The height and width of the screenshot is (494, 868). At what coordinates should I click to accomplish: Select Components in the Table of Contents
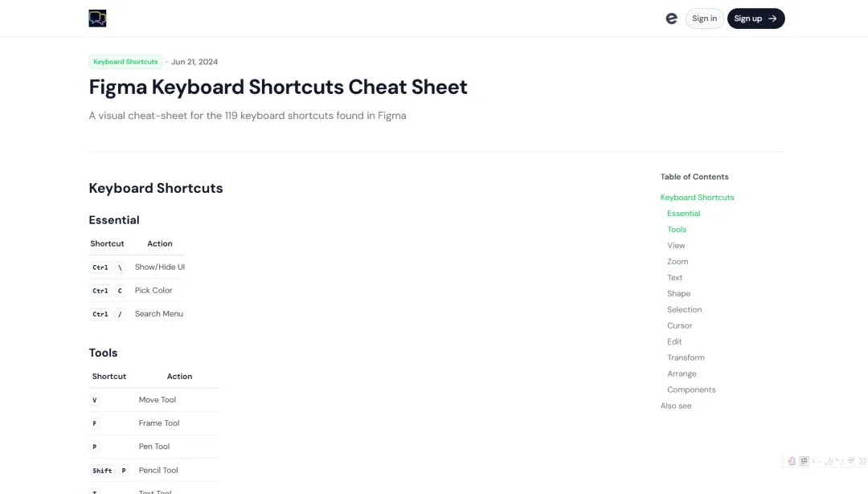click(690, 390)
